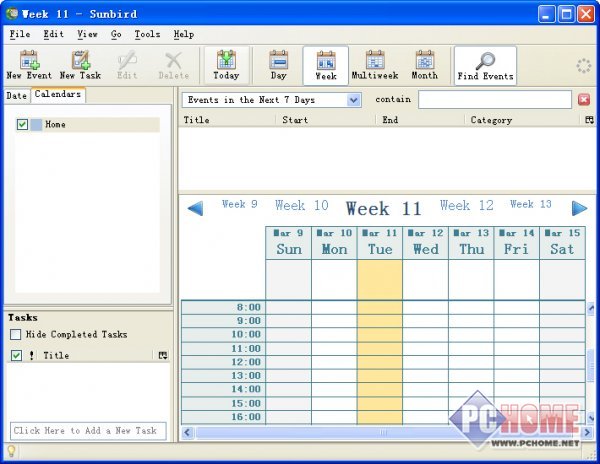
Task: Sort events by Title column
Action: (x=228, y=120)
